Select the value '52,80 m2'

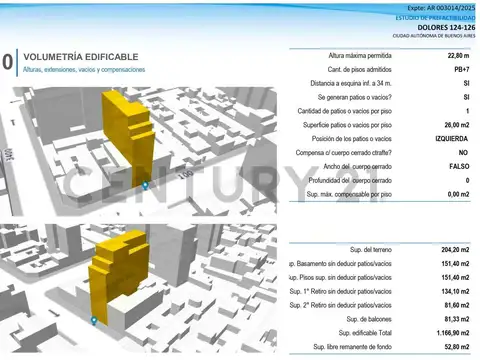[457, 347]
